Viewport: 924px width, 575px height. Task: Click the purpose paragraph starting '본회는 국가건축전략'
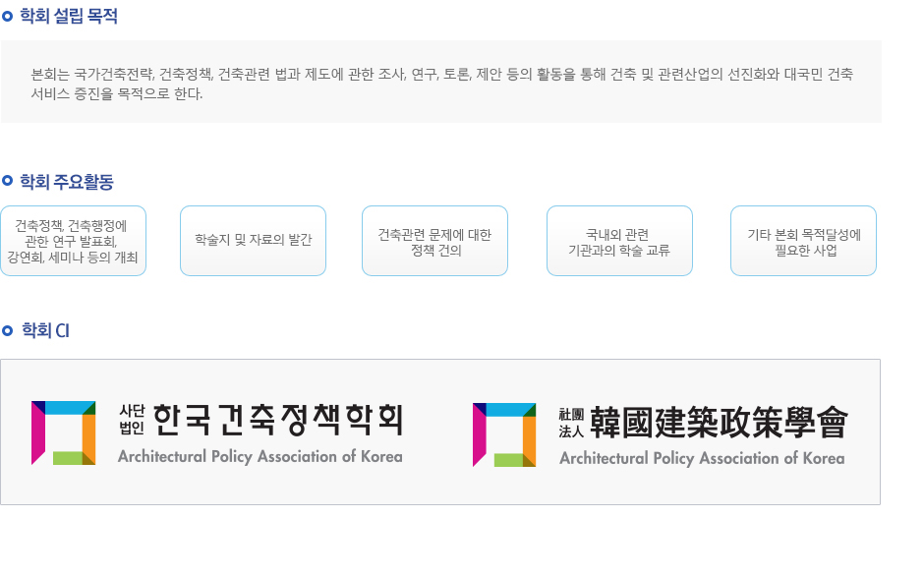click(441, 84)
